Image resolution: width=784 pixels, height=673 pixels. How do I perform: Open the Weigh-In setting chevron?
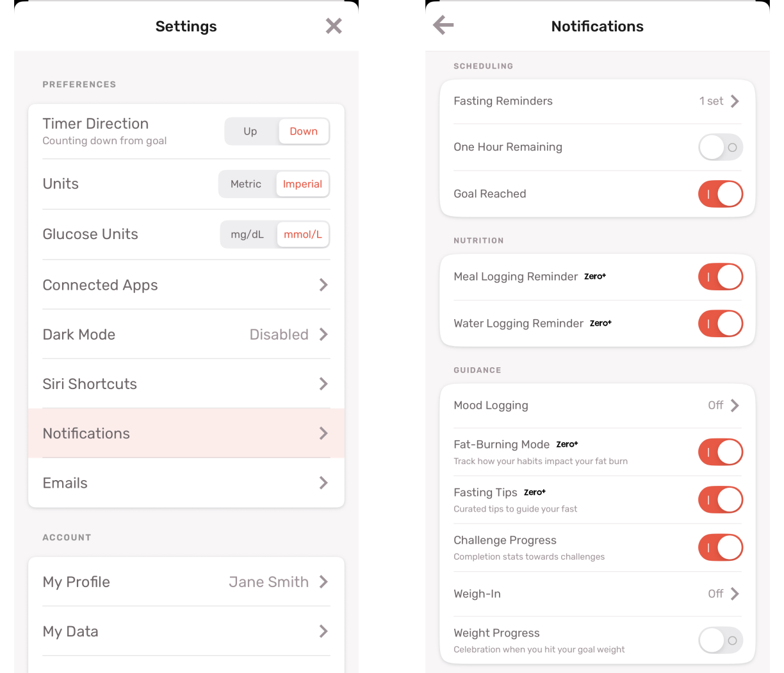(735, 594)
